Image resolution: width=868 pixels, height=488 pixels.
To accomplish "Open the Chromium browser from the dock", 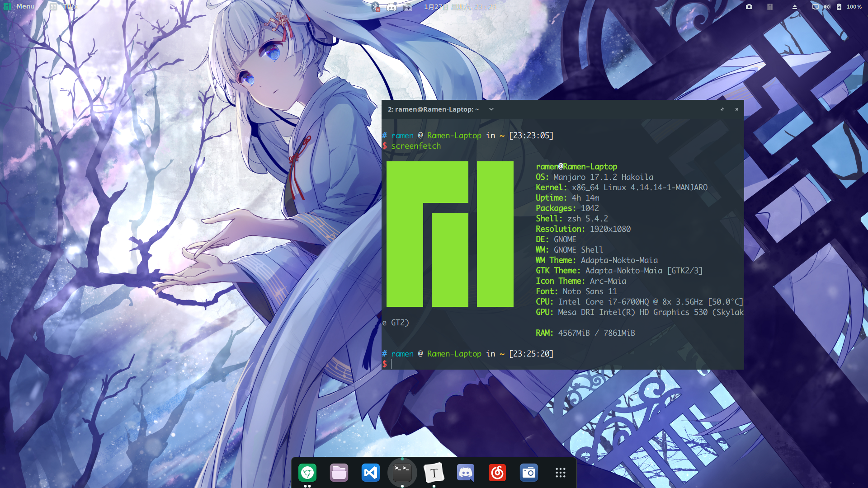I will click(x=307, y=473).
